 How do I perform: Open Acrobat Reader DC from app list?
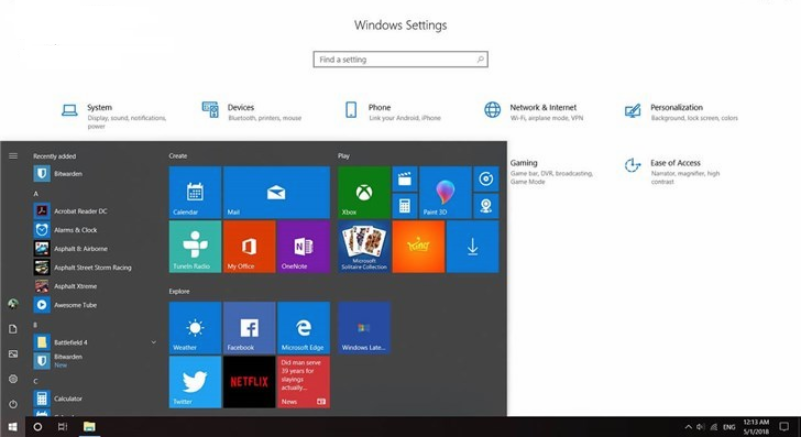click(80, 211)
